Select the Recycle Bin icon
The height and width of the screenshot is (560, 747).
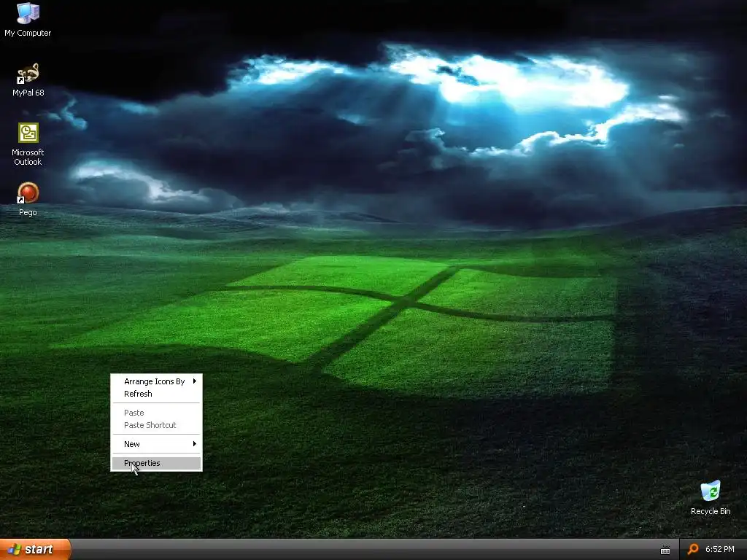[x=711, y=498]
